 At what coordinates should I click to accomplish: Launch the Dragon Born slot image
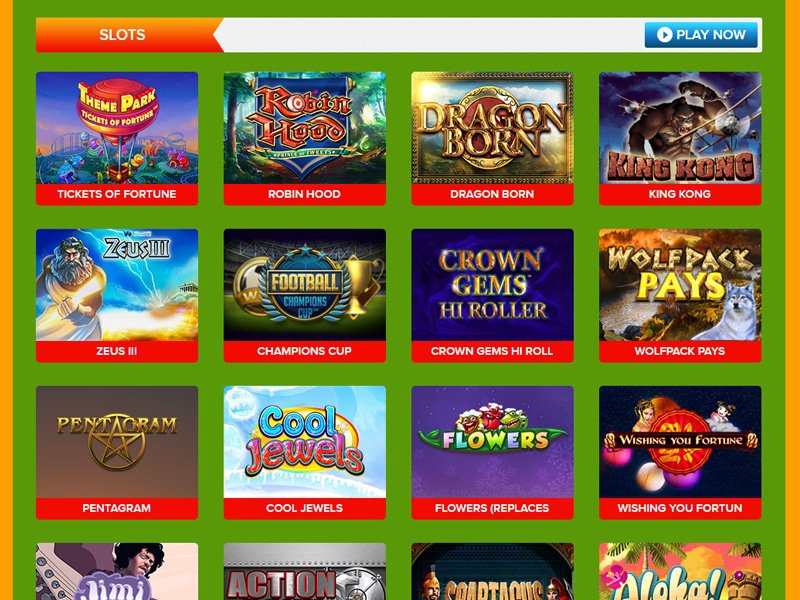(492, 128)
